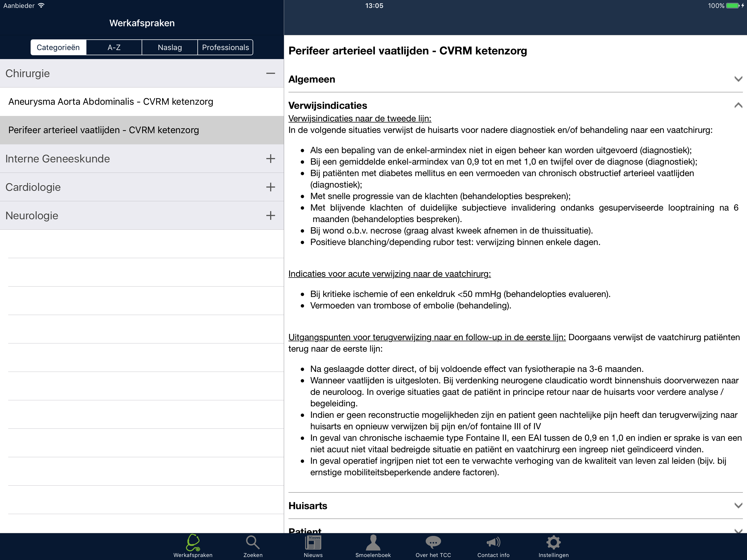The width and height of the screenshot is (747, 560).
Task: Collapse the Verwijsindicaties section chevron
Action: pos(738,106)
